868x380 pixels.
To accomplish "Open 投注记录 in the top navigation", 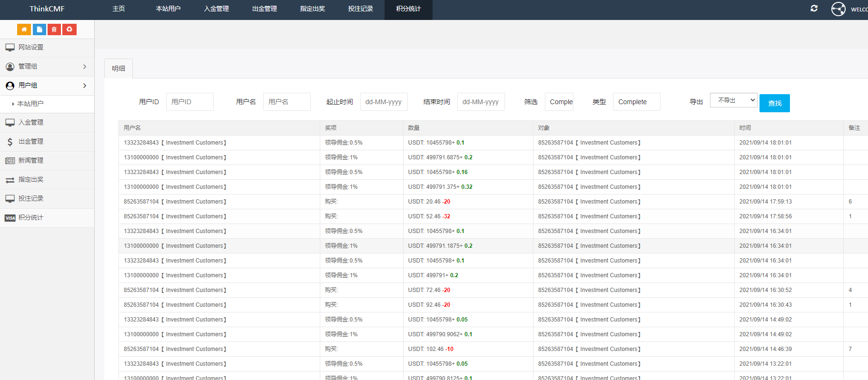I will click(x=360, y=9).
